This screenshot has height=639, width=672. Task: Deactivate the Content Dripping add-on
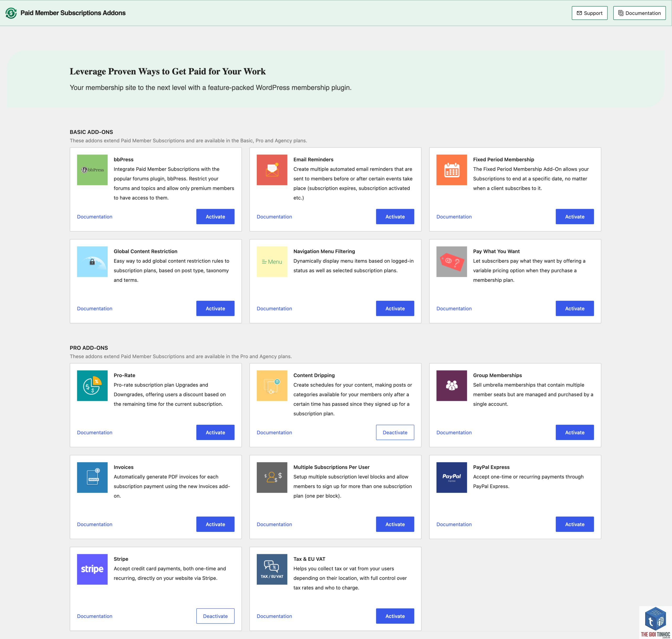pyautogui.click(x=395, y=432)
